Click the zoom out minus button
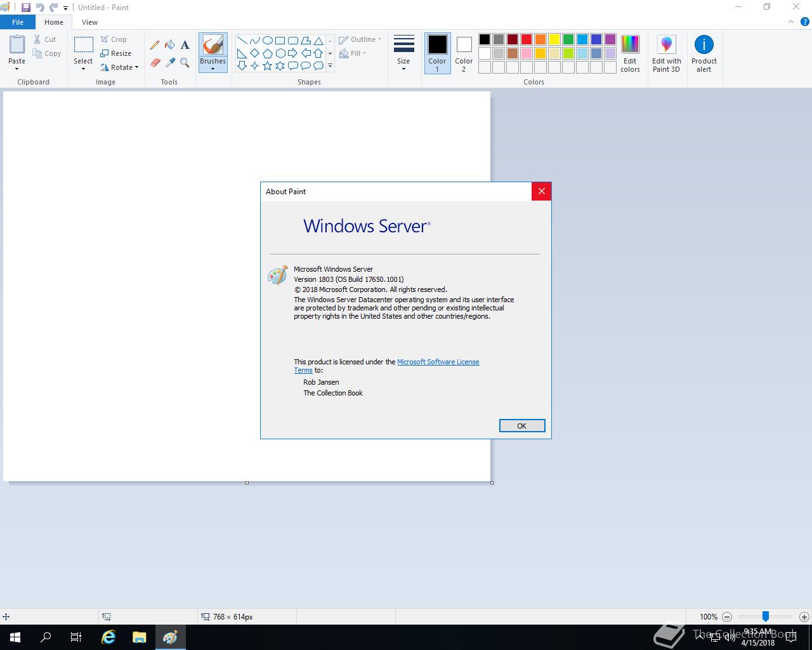 tap(727, 616)
